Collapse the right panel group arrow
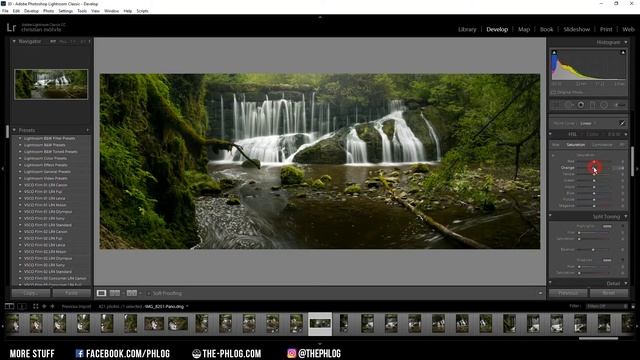This screenshot has height=360, width=640. [x=638, y=168]
